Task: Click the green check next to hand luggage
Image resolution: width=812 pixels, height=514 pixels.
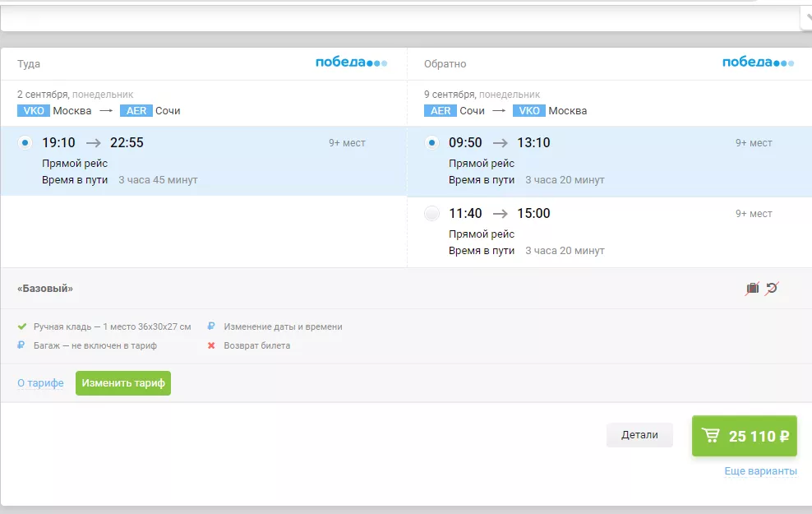Action: [x=22, y=326]
